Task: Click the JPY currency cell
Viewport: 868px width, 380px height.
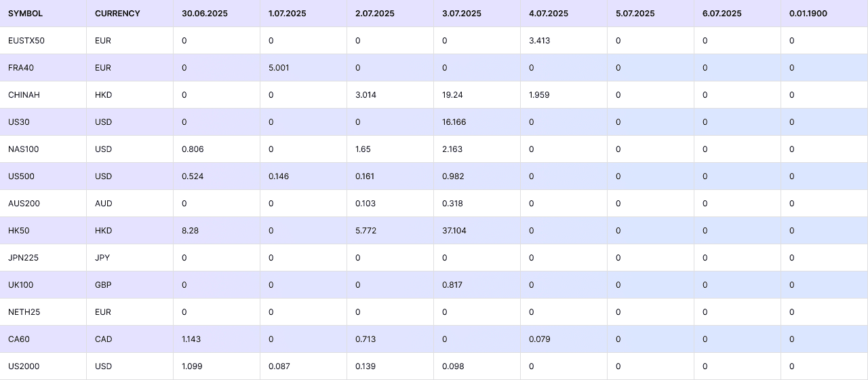Action: pos(130,258)
